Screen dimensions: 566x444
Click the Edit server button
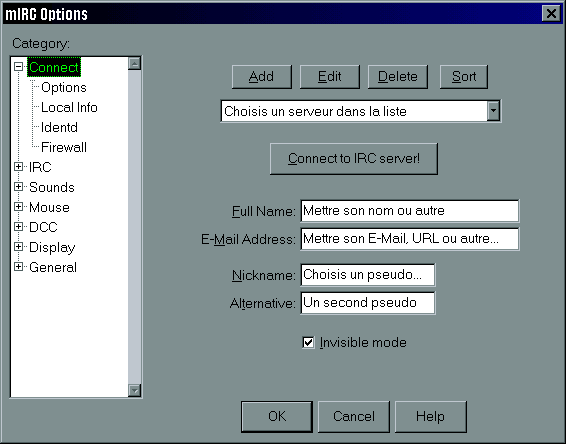pyautogui.click(x=330, y=77)
